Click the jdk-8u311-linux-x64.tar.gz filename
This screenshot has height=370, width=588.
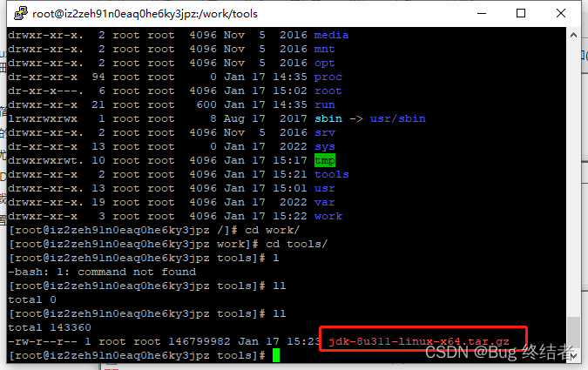coord(419,341)
